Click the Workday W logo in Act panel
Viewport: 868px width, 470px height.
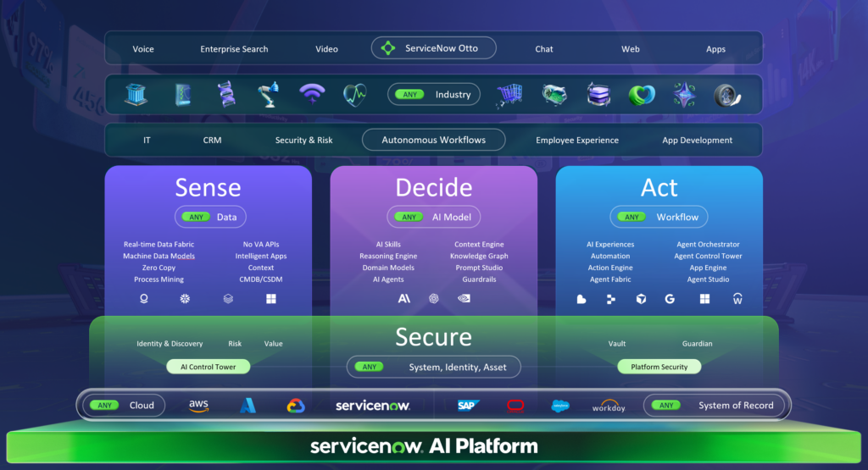[737, 299]
